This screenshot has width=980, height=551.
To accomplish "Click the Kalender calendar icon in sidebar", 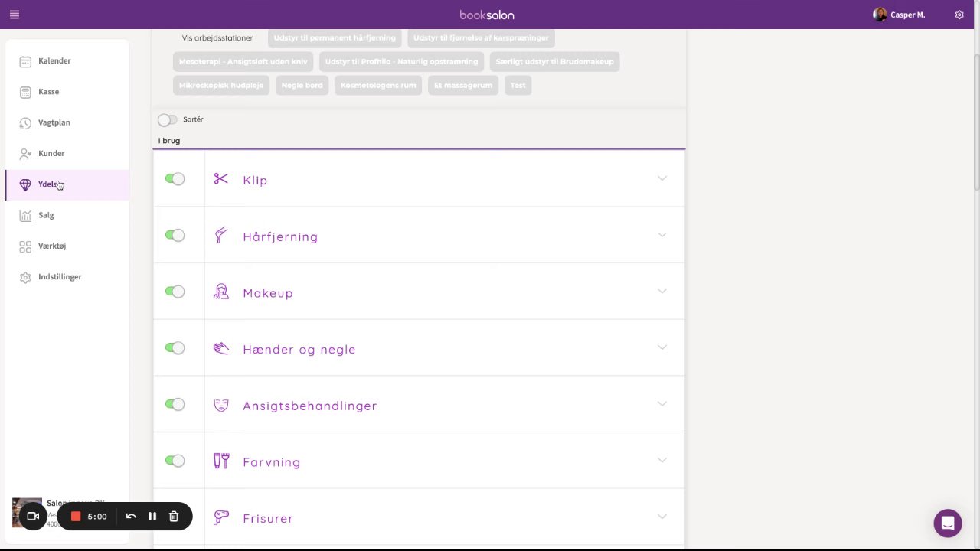I will (25, 61).
